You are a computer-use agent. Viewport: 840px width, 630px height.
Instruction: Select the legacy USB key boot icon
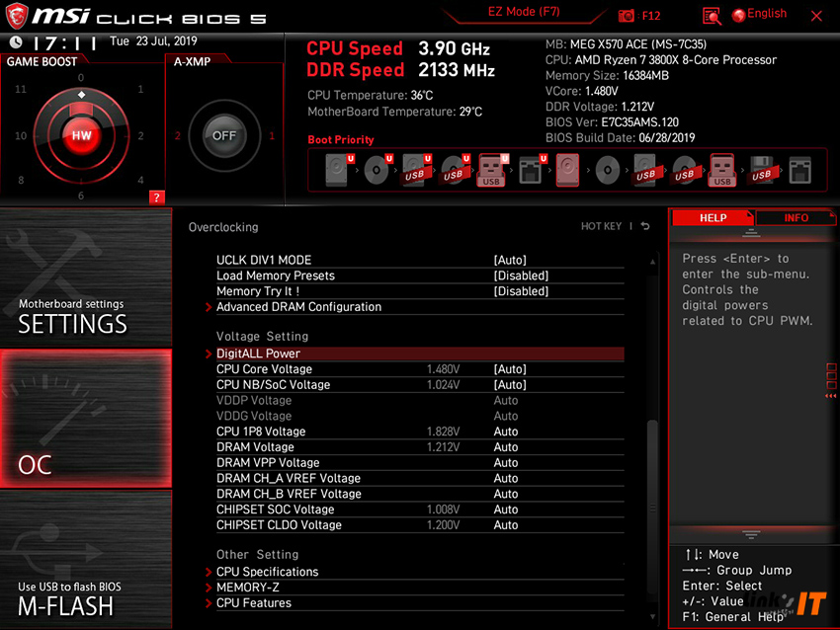[722, 170]
